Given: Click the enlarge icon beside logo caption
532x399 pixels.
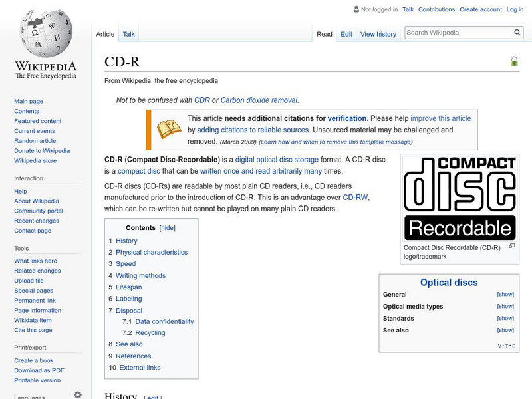Looking at the screenshot, I should [x=512, y=246].
